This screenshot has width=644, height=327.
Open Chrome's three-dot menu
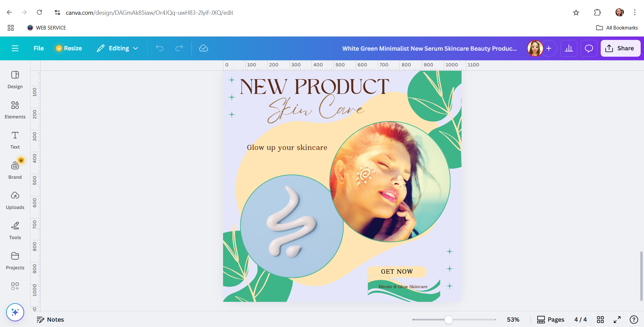point(635,12)
